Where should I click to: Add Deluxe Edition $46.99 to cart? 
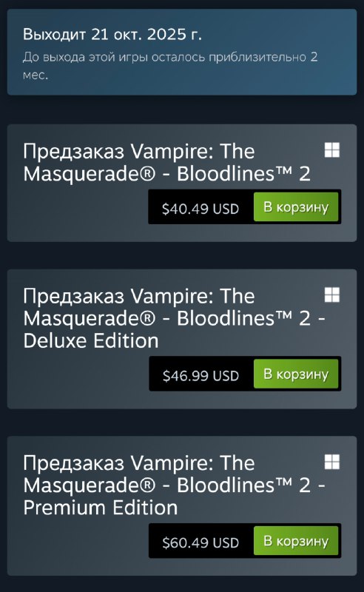coord(296,374)
